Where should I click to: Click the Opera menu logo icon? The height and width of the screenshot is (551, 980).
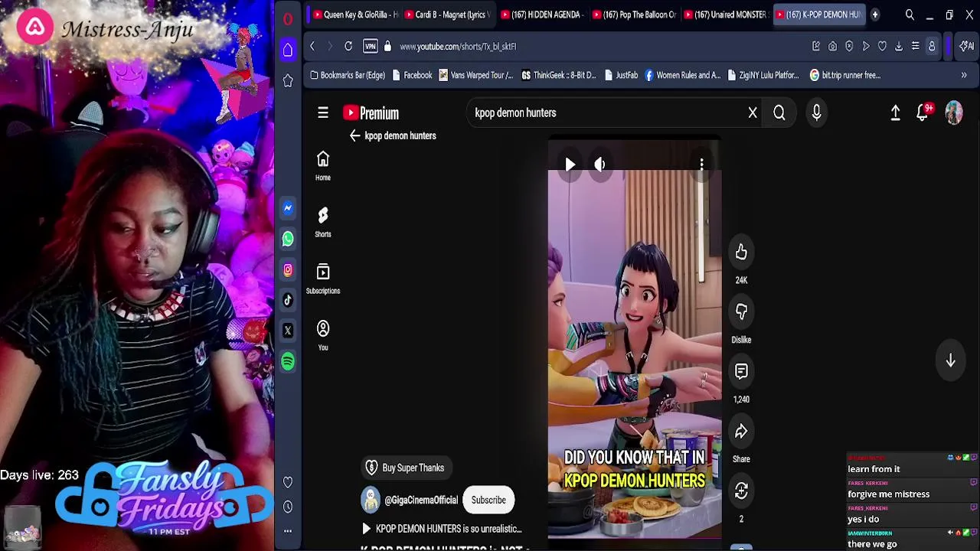tap(288, 19)
